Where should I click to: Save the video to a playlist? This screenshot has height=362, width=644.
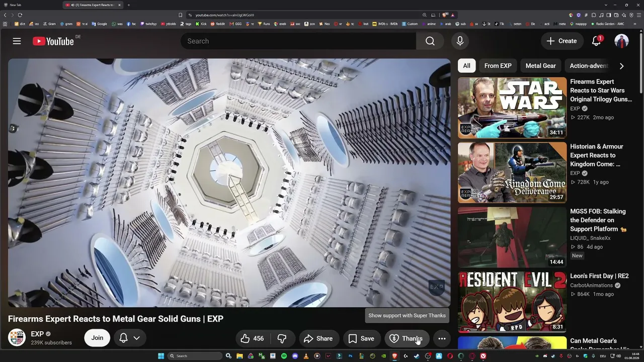click(362, 338)
